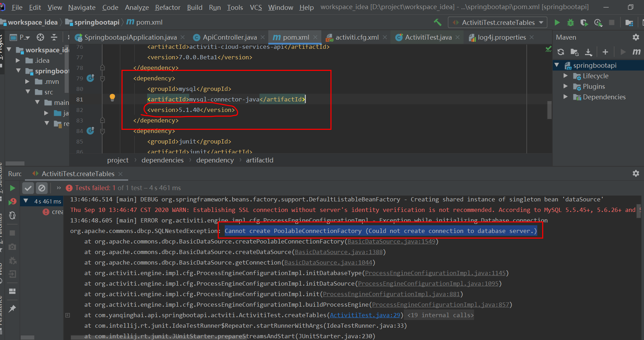Open test run settings gear in Run panel
Screen dimensions: 644x340
pyautogui.click(x=636, y=173)
